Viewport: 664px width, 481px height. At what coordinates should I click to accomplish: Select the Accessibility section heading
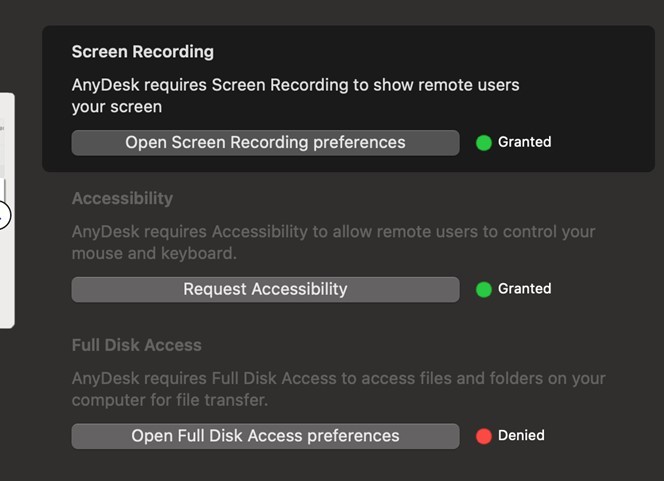[x=122, y=198]
